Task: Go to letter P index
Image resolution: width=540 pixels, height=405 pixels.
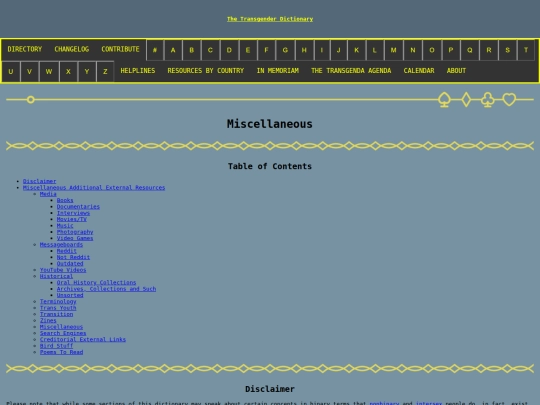Action: (x=451, y=50)
